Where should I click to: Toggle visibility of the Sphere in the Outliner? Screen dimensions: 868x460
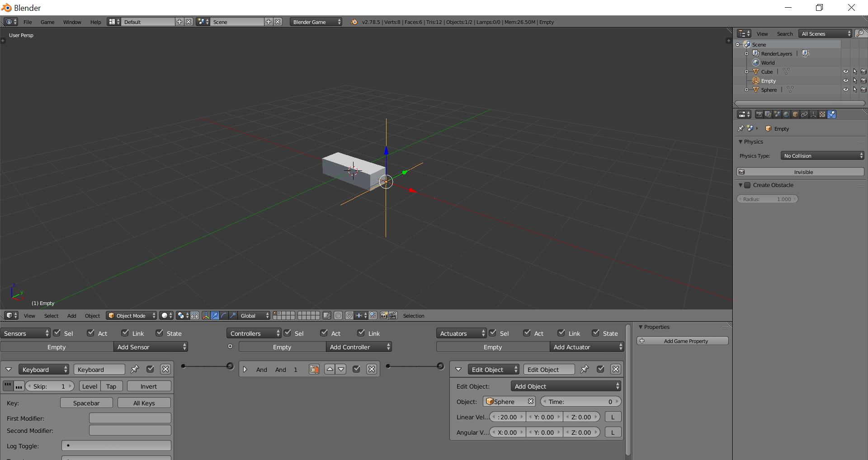pos(846,89)
